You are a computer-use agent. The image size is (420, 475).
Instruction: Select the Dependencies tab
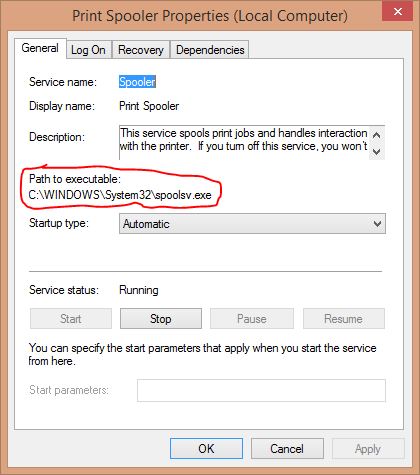(210, 50)
